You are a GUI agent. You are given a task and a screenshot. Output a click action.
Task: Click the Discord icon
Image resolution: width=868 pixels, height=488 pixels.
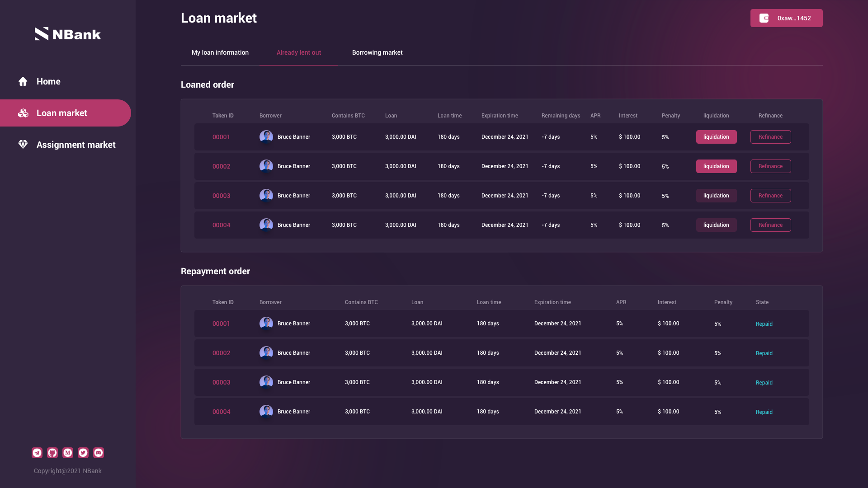(x=99, y=453)
